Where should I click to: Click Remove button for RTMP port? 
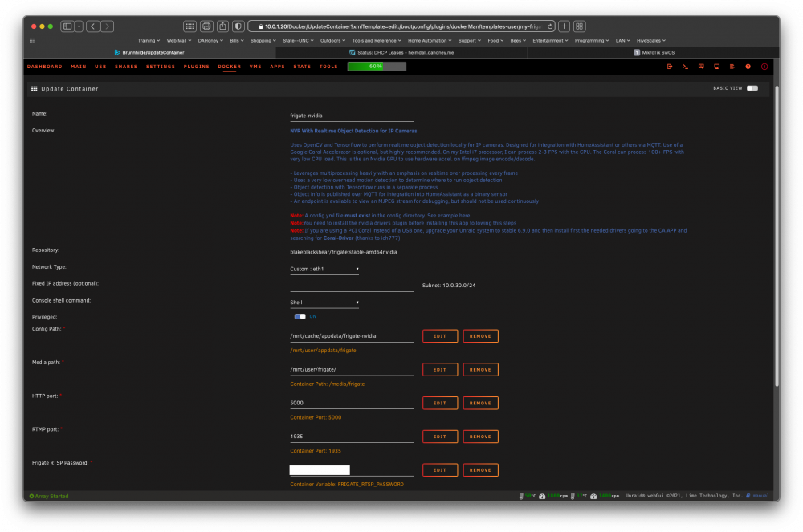point(480,437)
